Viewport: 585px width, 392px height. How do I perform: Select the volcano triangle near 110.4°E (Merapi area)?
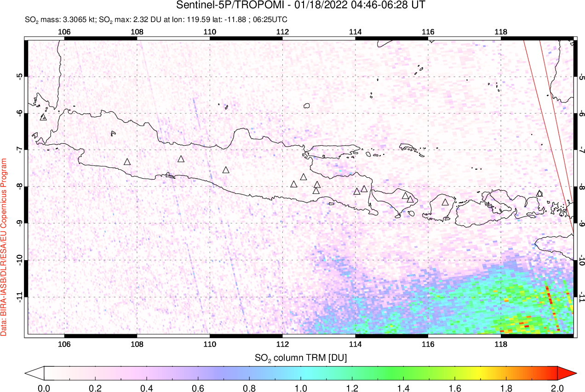226,170
